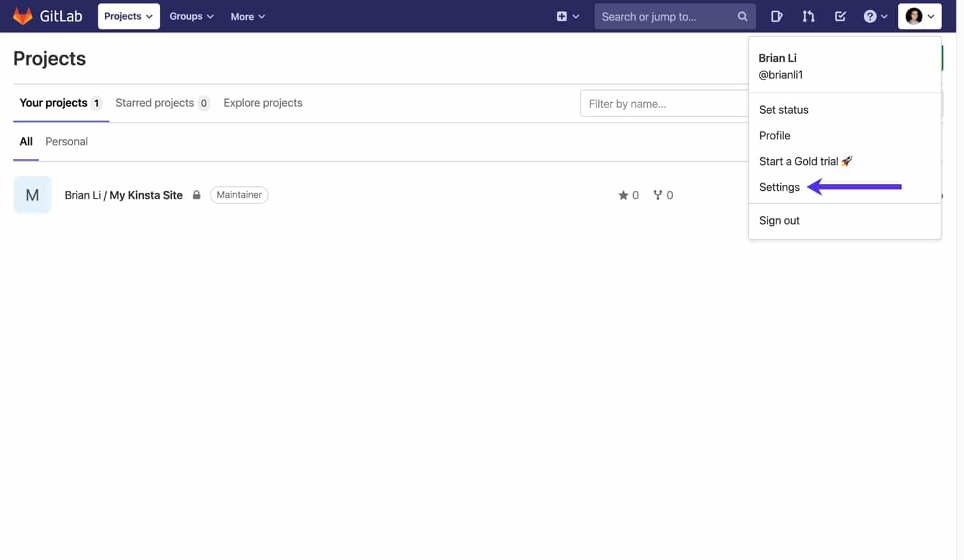Open the To-Do list checkmark icon

[x=840, y=16]
